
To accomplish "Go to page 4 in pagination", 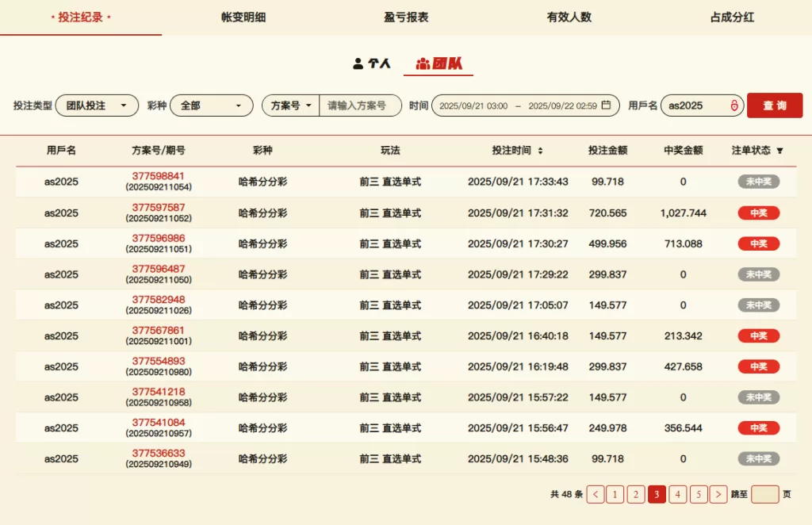I will pyautogui.click(x=677, y=494).
